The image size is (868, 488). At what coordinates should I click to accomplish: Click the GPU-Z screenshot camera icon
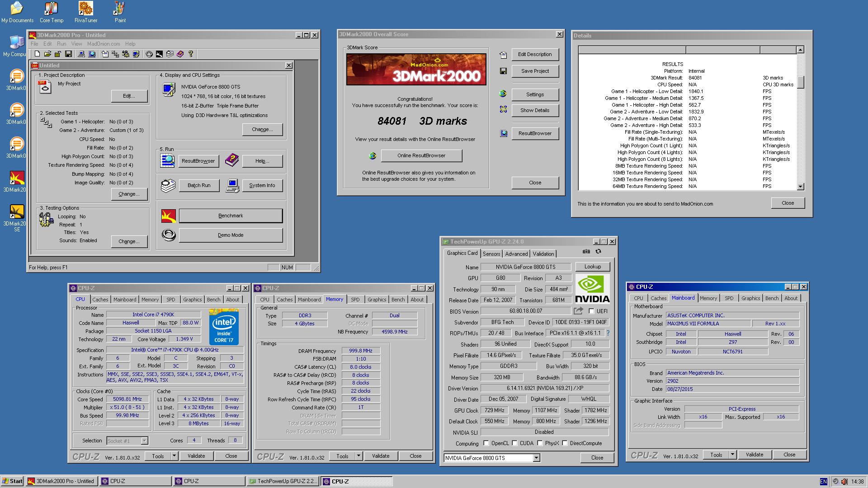click(x=586, y=252)
